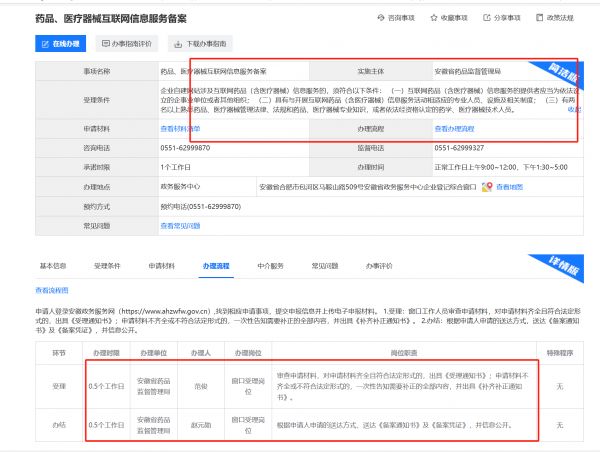Click the headset icon beside 咨询事项

[381, 18]
